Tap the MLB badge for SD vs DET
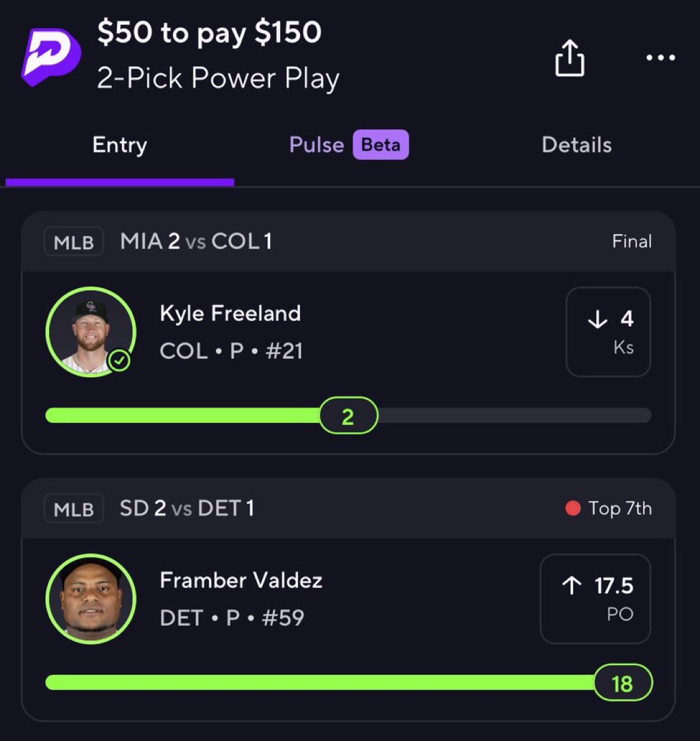The width and height of the screenshot is (700, 741). tap(73, 508)
